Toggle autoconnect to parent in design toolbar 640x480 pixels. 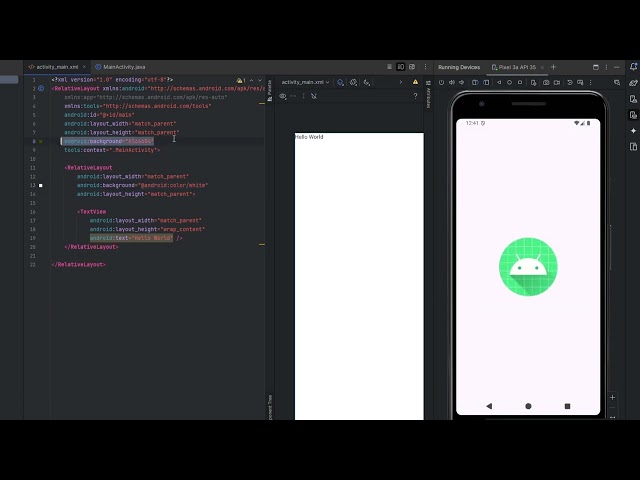tap(314, 96)
